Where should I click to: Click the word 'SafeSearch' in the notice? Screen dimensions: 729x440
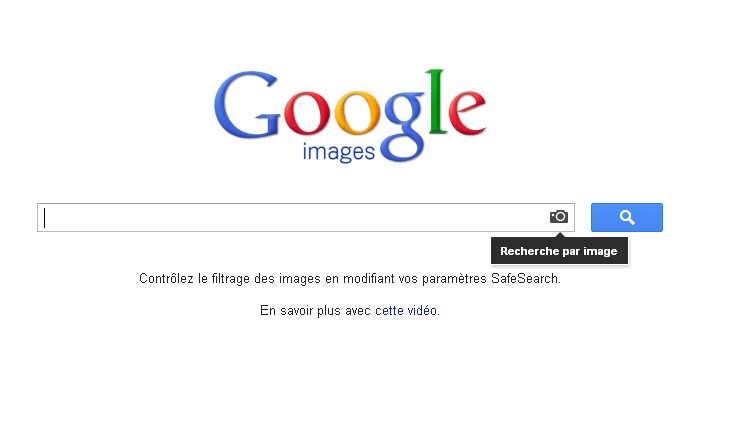524,279
